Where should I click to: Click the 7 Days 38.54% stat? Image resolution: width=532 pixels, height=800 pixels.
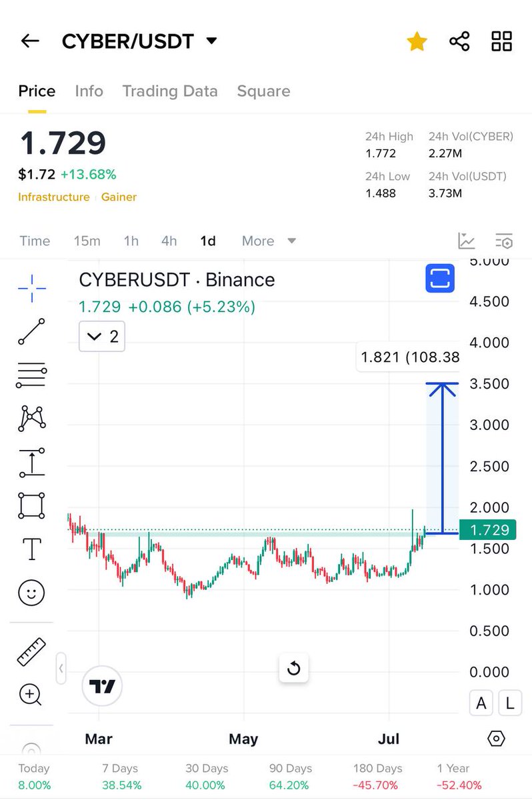coord(122,777)
